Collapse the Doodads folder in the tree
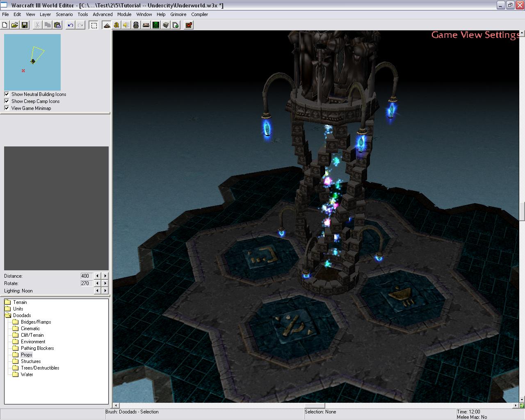 pyautogui.click(x=22, y=315)
